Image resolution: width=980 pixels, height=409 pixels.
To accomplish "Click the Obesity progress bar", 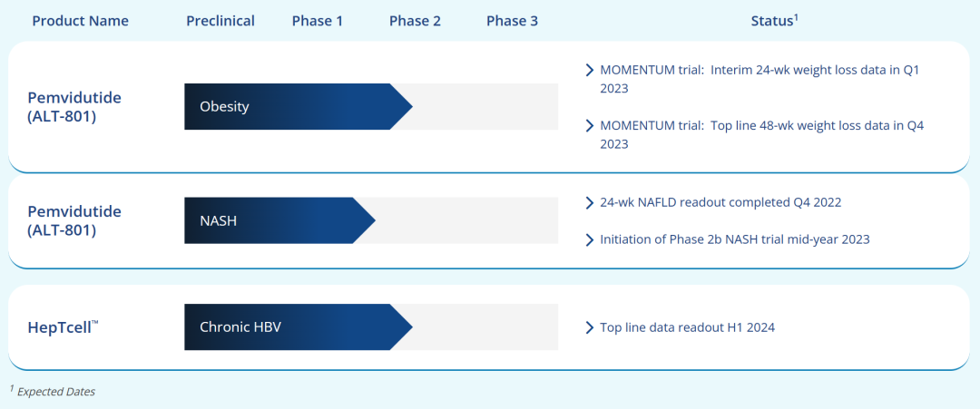I will 298,107.
